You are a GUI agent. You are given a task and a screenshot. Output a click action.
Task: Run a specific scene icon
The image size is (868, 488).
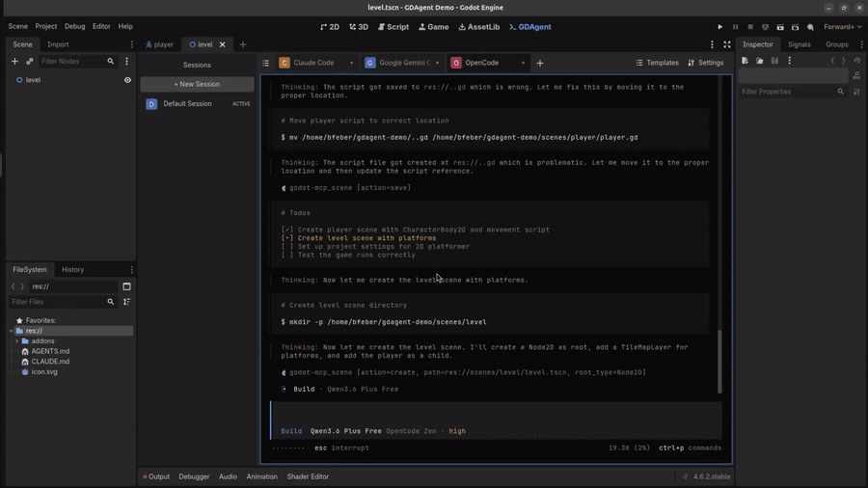pos(795,27)
